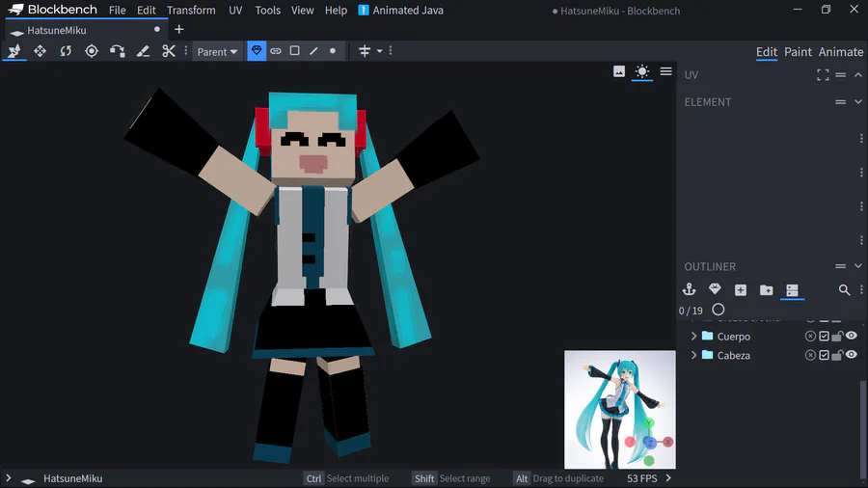
Task: Toggle viewport shading sun icon
Action: tap(642, 71)
